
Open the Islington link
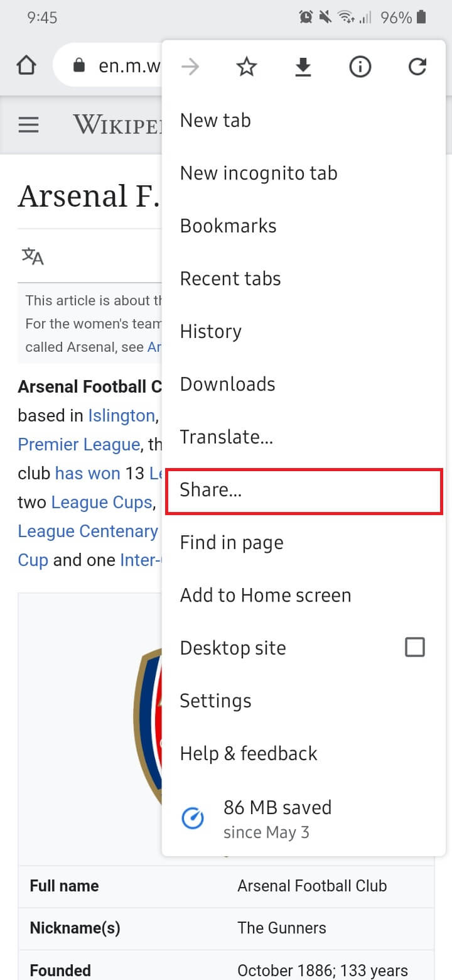(121, 416)
